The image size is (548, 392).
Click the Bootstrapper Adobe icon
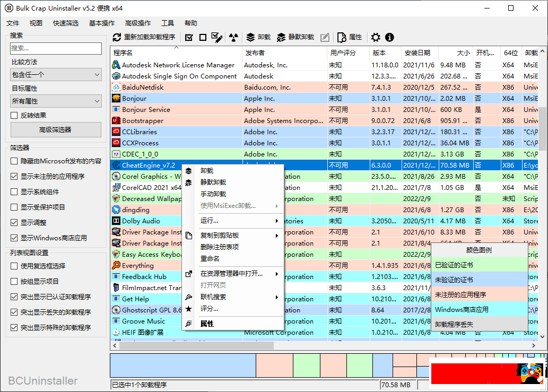pyautogui.click(x=116, y=120)
